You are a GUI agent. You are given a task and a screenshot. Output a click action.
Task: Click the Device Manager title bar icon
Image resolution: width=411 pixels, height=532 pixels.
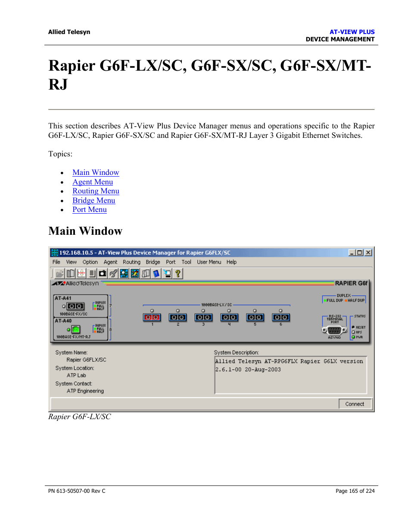pos(55,252)
